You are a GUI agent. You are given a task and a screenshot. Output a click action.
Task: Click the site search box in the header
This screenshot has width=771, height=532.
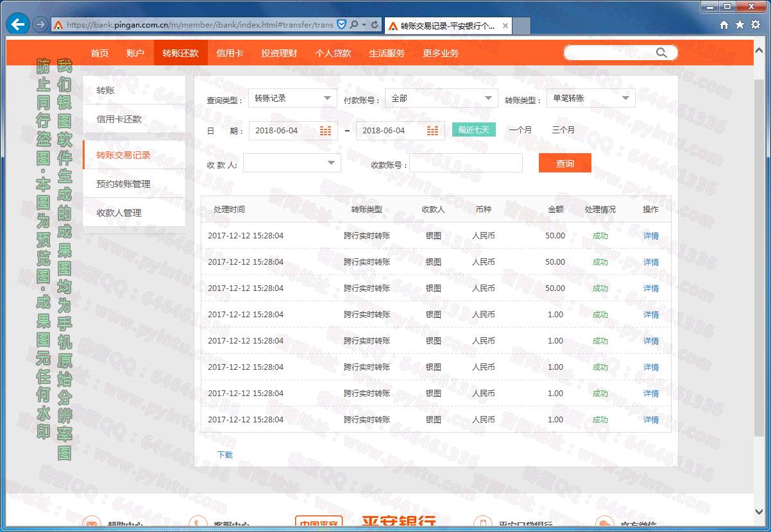click(620, 53)
